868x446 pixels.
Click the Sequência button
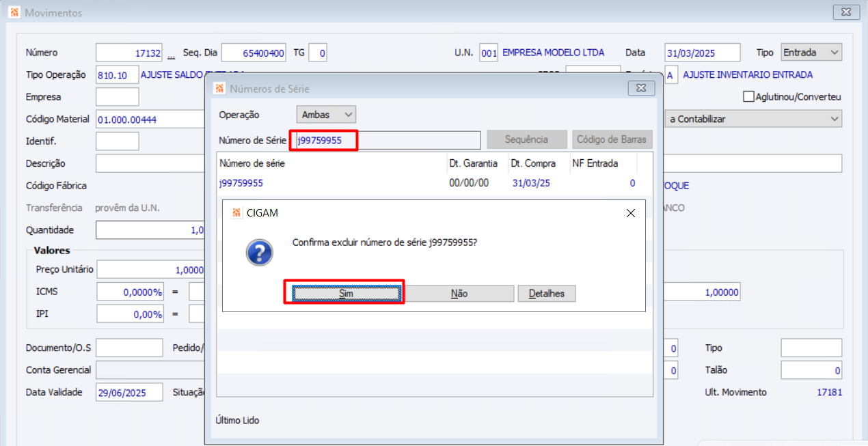(527, 139)
